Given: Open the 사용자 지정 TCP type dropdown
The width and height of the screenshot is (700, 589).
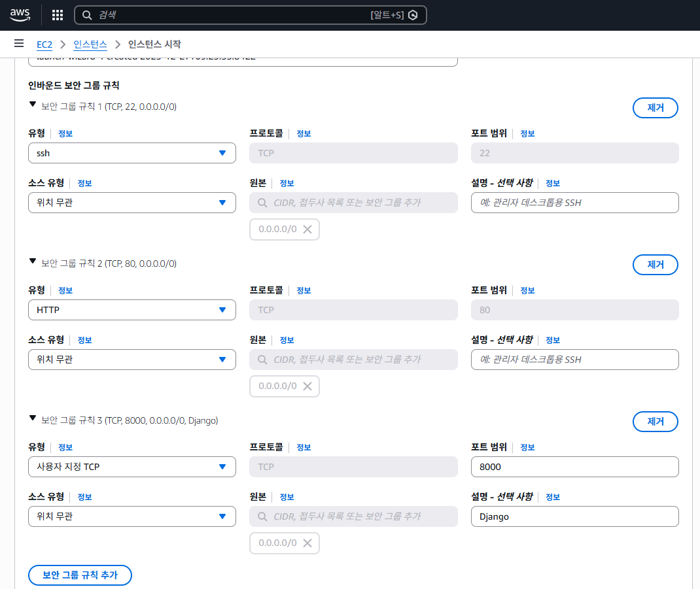Looking at the screenshot, I should [x=131, y=467].
